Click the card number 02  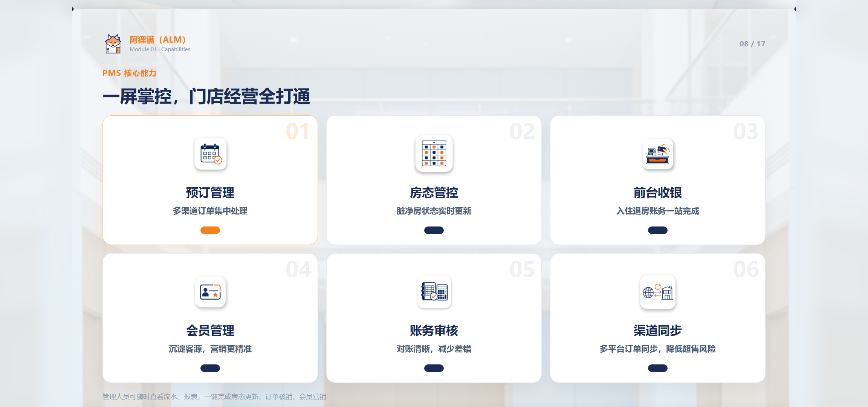click(522, 132)
